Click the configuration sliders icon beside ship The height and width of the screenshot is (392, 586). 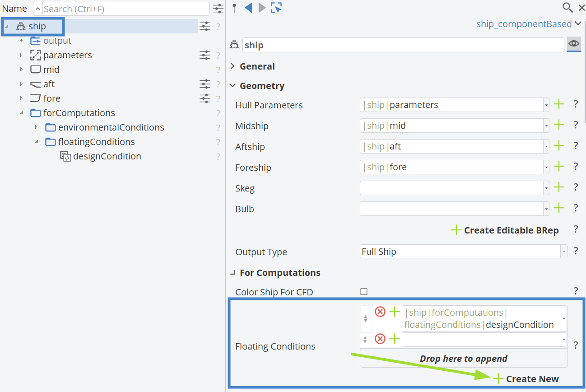point(205,26)
